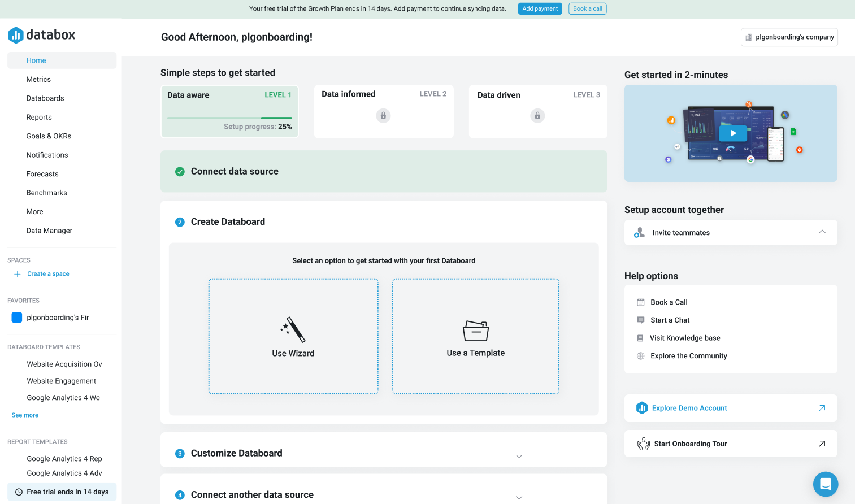Click the globe icon by Explore the Community
This screenshot has height=504, width=855.
tap(641, 356)
